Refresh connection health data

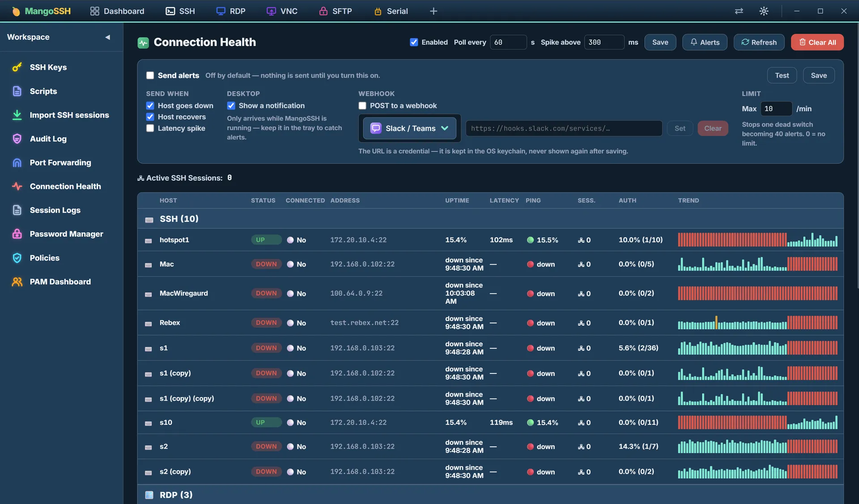759,42
